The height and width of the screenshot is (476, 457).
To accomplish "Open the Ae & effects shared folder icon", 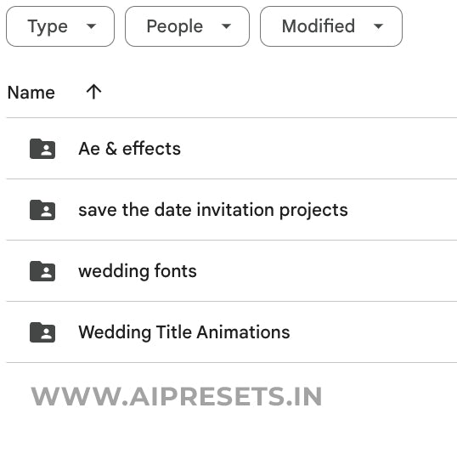I will tap(42, 149).
